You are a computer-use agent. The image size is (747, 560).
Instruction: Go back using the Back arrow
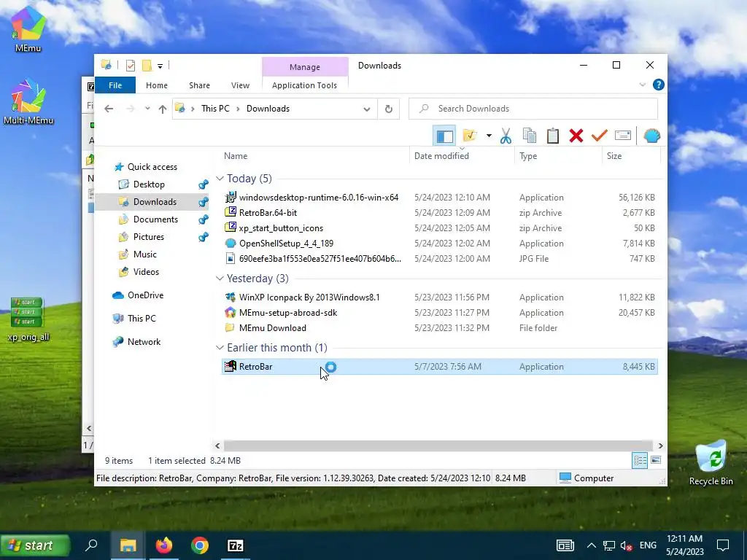pos(109,109)
